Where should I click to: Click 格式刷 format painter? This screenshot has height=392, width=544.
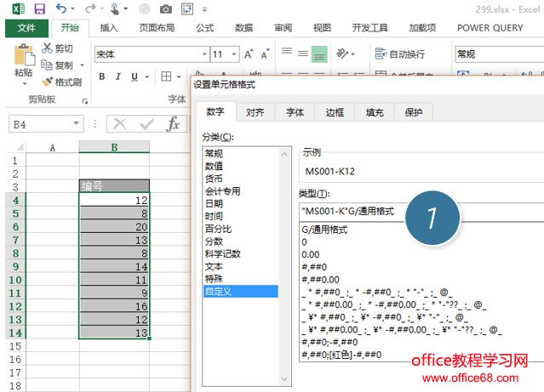pos(62,82)
